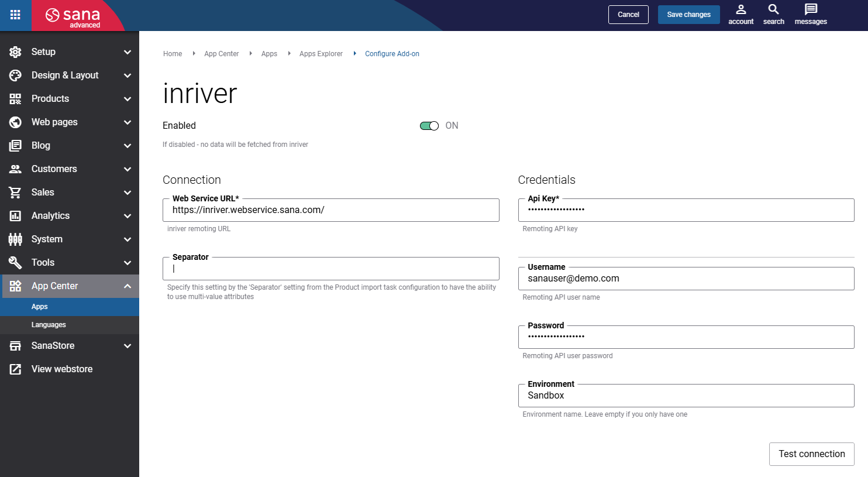Open the Customers menu label
The width and height of the screenshot is (868, 477).
[54, 169]
